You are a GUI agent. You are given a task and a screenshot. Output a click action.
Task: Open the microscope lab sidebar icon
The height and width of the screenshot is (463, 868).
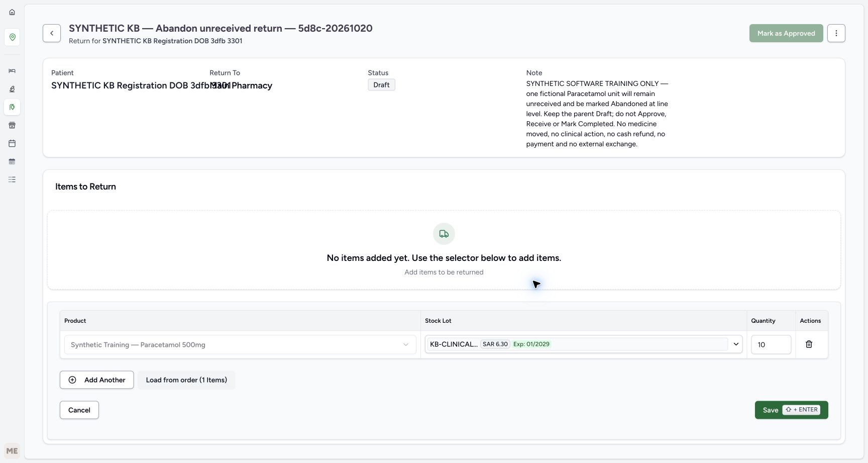12,89
